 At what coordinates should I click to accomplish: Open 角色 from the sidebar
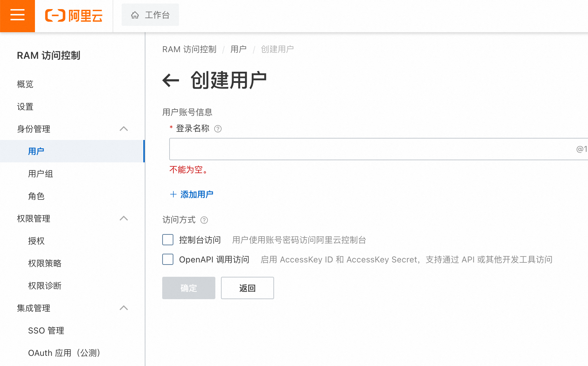pos(36,196)
